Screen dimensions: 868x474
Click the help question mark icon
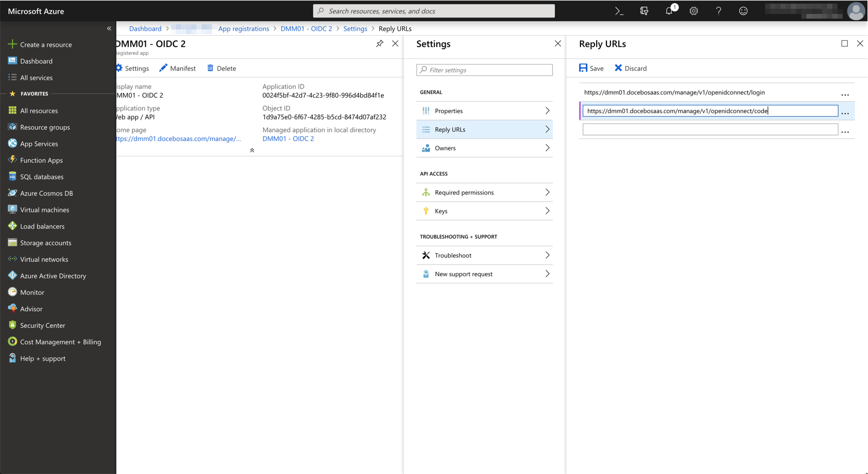[718, 11]
